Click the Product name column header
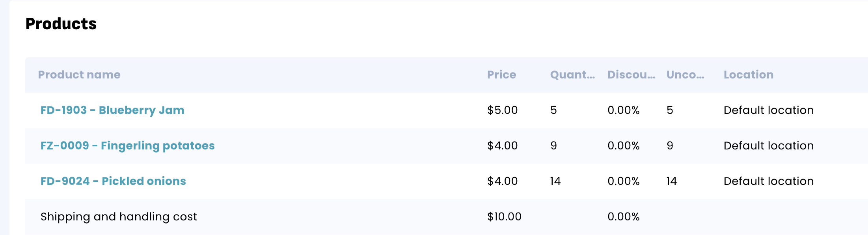Screen dimensions: 868x235 [x=79, y=75]
